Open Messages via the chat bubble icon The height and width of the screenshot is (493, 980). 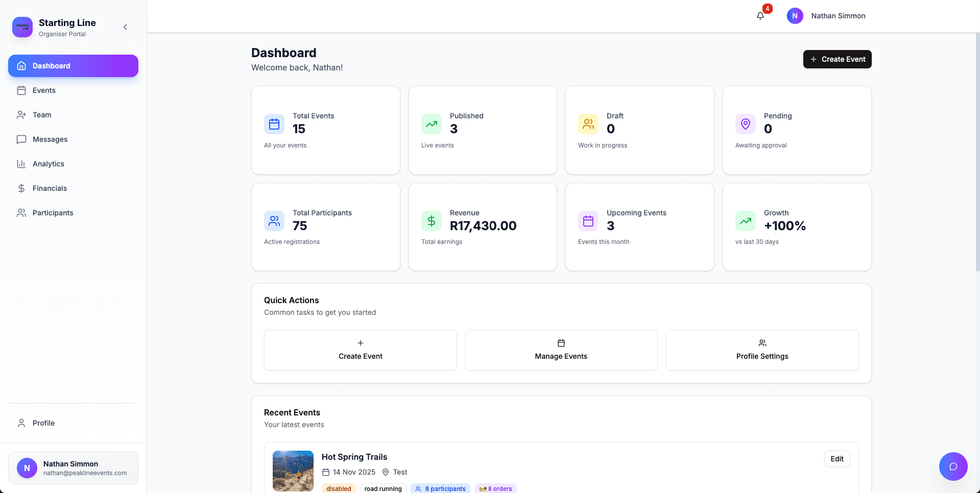click(x=21, y=139)
